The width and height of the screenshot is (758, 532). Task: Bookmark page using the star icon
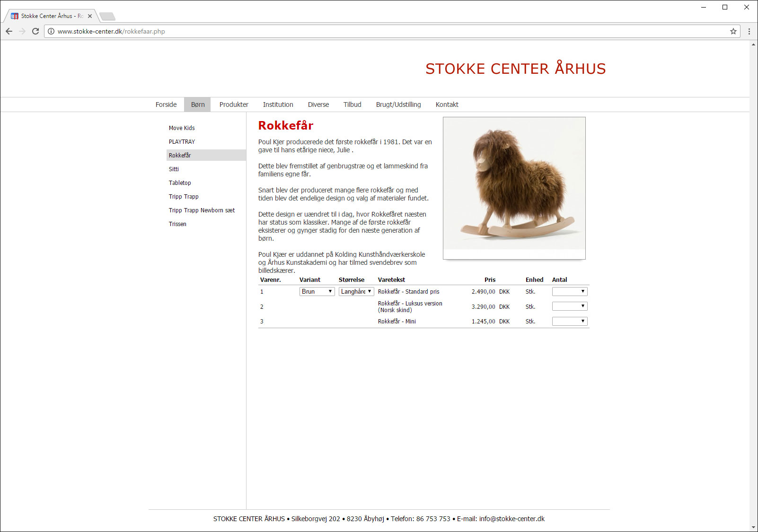[x=733, y=31]
